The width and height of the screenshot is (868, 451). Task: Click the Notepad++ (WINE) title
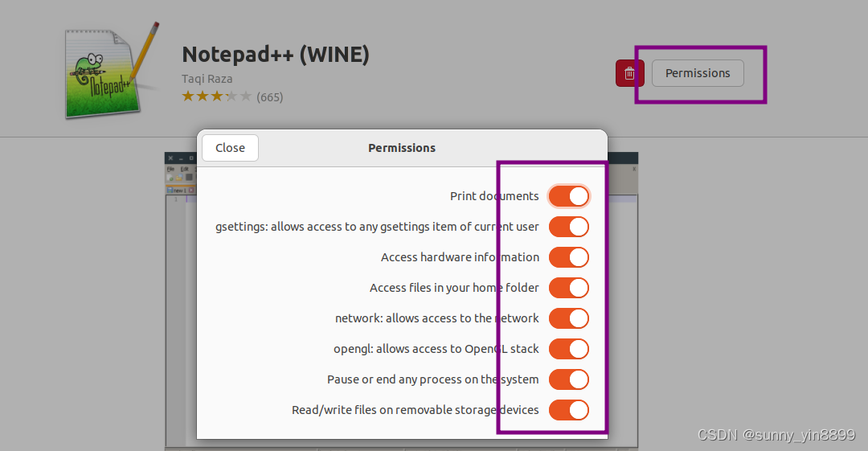tap(276, 55)
